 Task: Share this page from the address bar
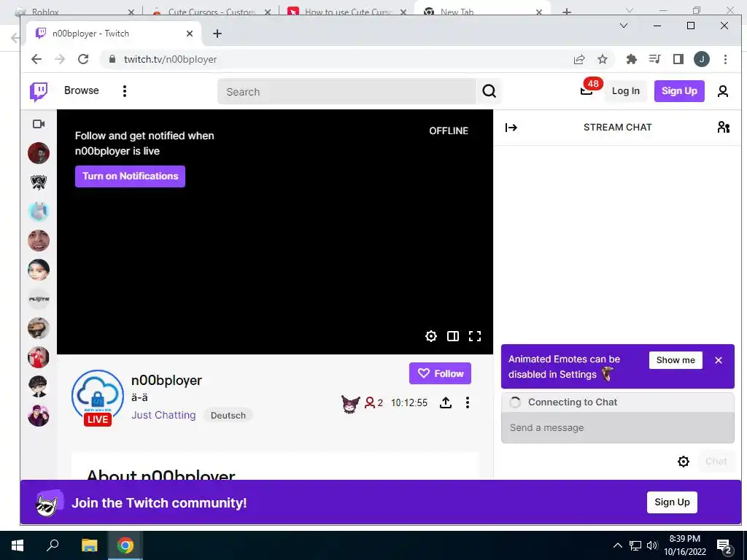[x=578, y=59]
